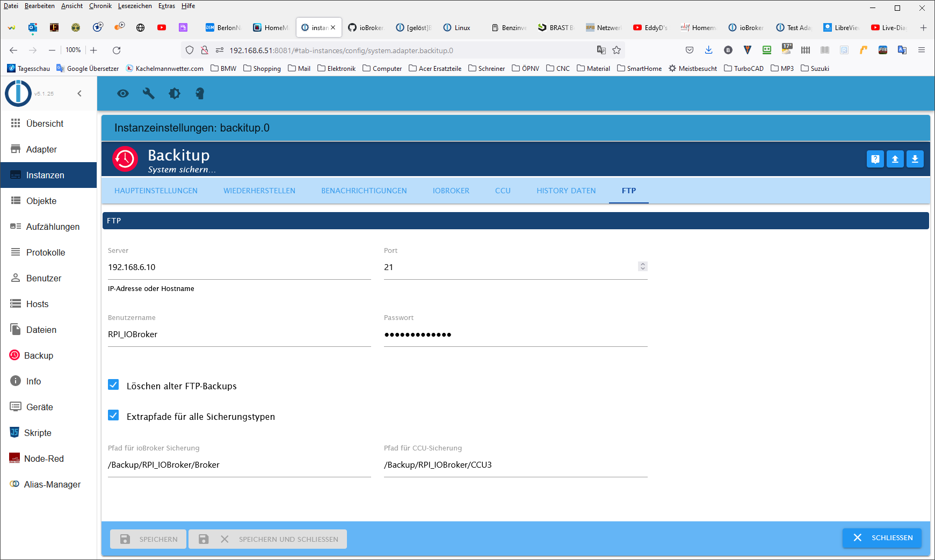Click the Port spinner arrows
Screen dimensions: 935x560
click(643, 266)
